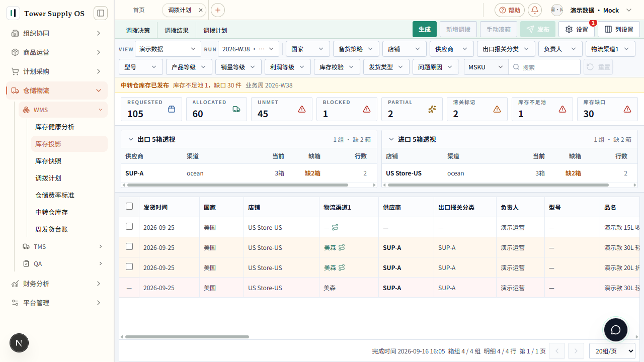The height and width of the screenshot is (362, 644).
Task: Open the 20组/页 page size dropdown
Action: click(612, 351)
